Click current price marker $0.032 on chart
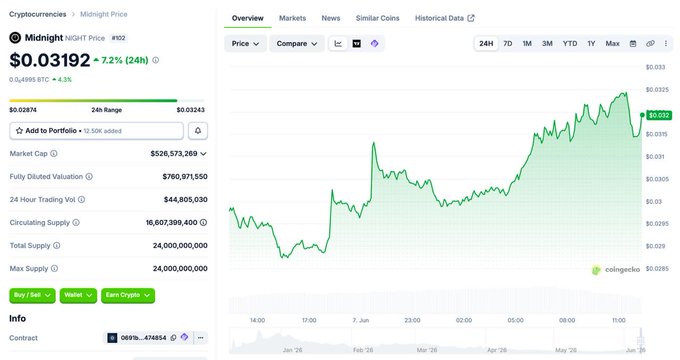The width and height of the screenshot is (680, 360). coord(659,115)
